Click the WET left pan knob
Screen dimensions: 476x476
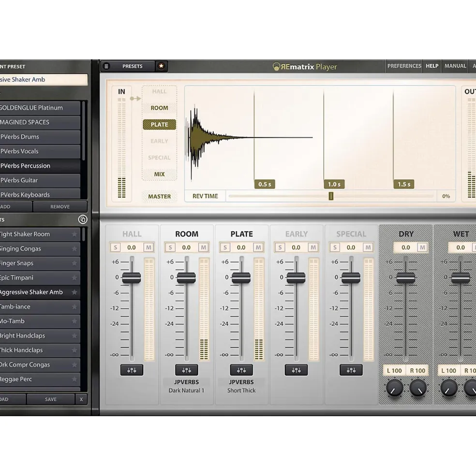coord(448,388)
